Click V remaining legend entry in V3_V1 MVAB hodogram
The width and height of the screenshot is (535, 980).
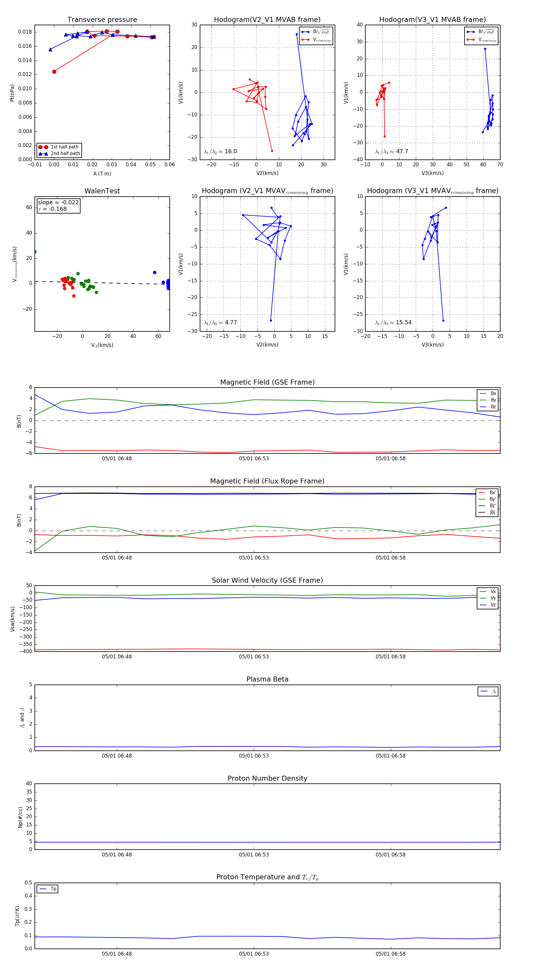(481, 39)
